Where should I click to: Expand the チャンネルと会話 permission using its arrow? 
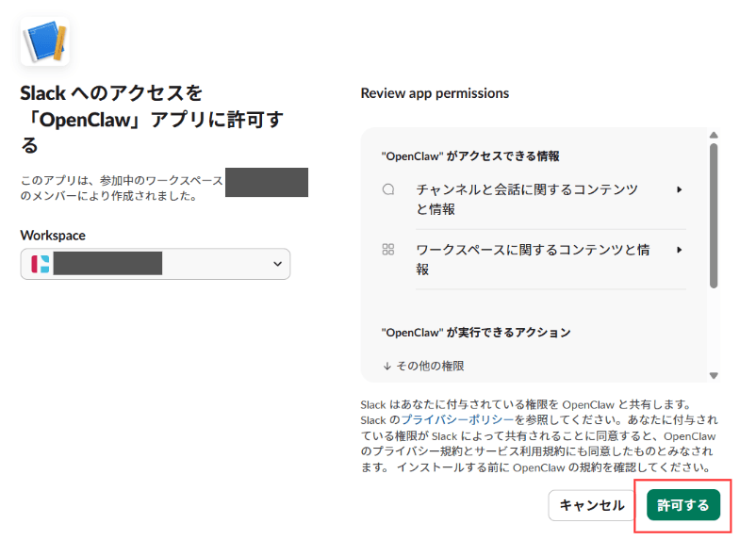pos(680,189)
